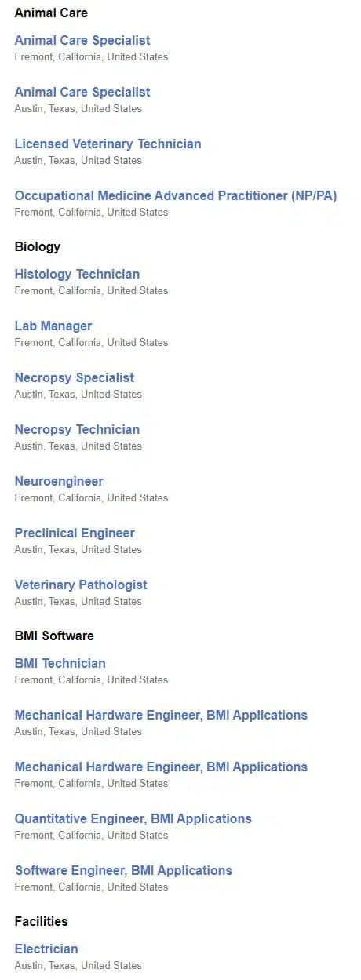This screenshot has height=980, width=361.
Task: View Quantitative Engineer, BMI Applications posting
Action: [x=133, y=818]
